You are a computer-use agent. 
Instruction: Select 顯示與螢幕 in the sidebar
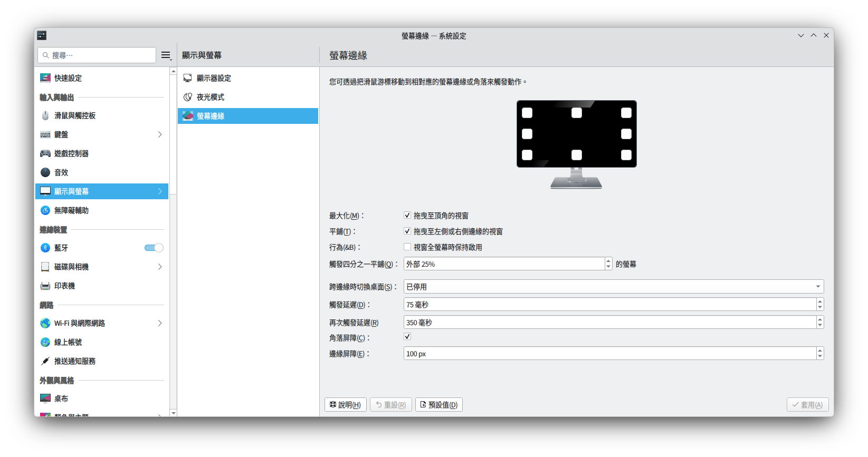[102, 191]
